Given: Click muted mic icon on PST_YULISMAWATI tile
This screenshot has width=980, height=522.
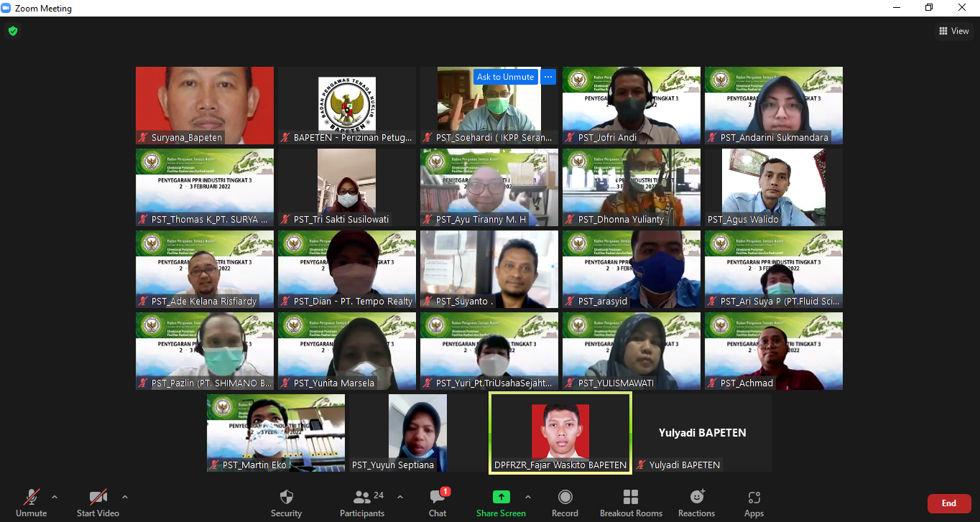Looking at the screenshot, I should [570, 383].
